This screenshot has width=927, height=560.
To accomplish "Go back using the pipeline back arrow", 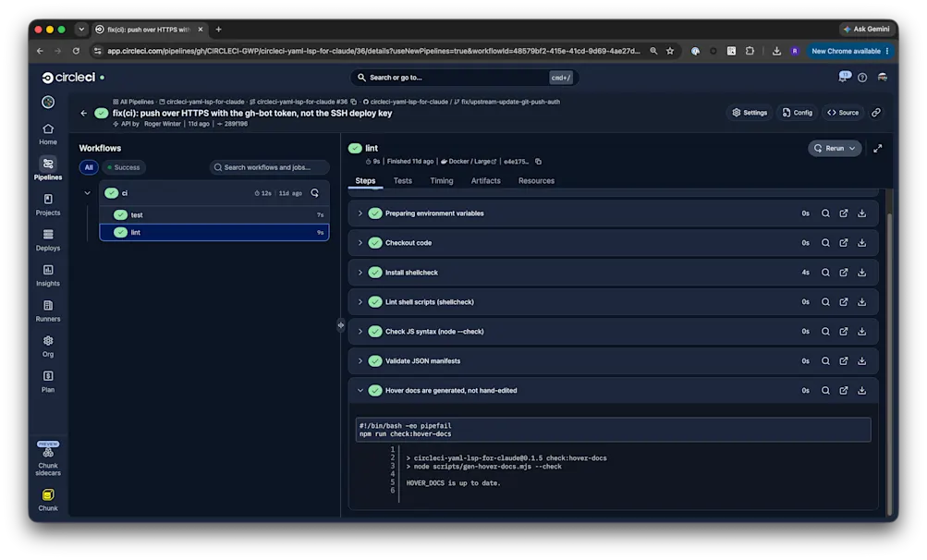I will tap(83, 113).
